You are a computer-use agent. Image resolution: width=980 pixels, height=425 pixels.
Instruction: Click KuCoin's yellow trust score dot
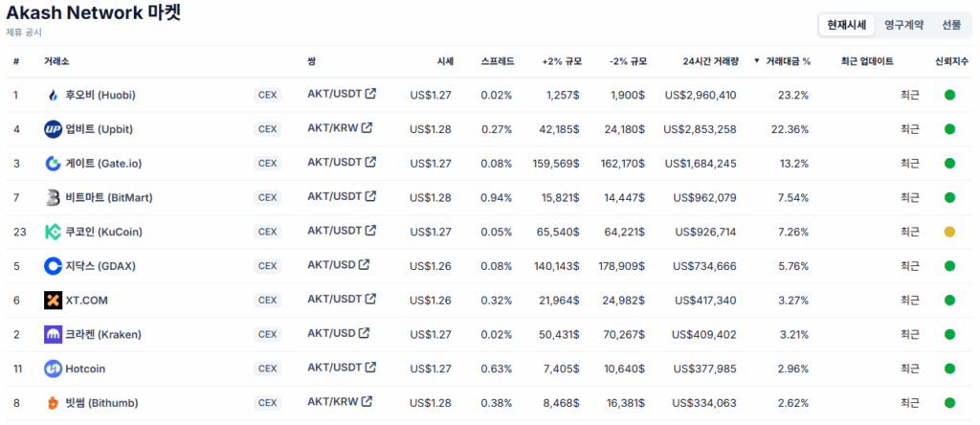tap(949, 232)
